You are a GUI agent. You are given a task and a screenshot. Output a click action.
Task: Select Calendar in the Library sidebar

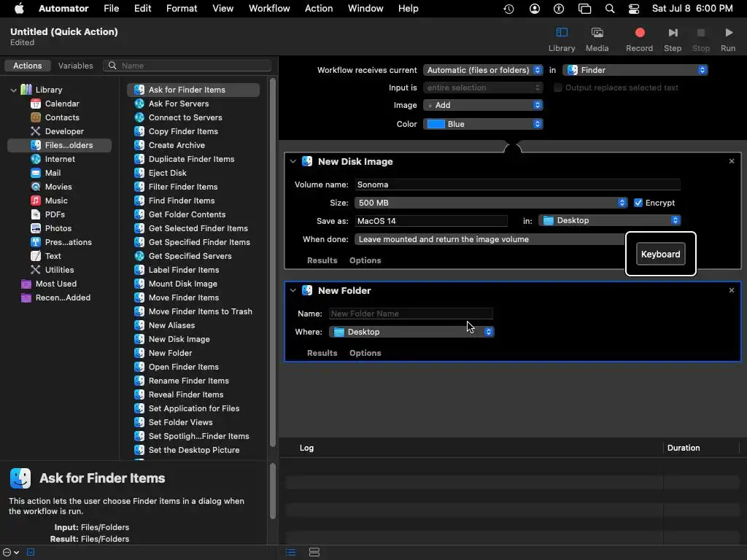(x=62, y=104)
